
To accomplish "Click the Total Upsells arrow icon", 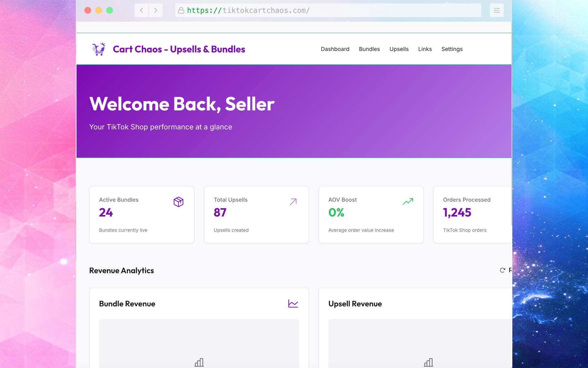I will point(293,201).
